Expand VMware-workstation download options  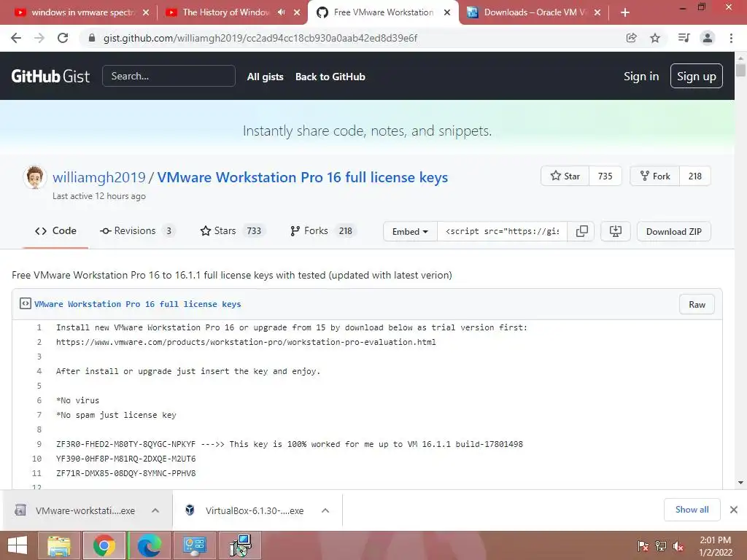click(155, 510)
